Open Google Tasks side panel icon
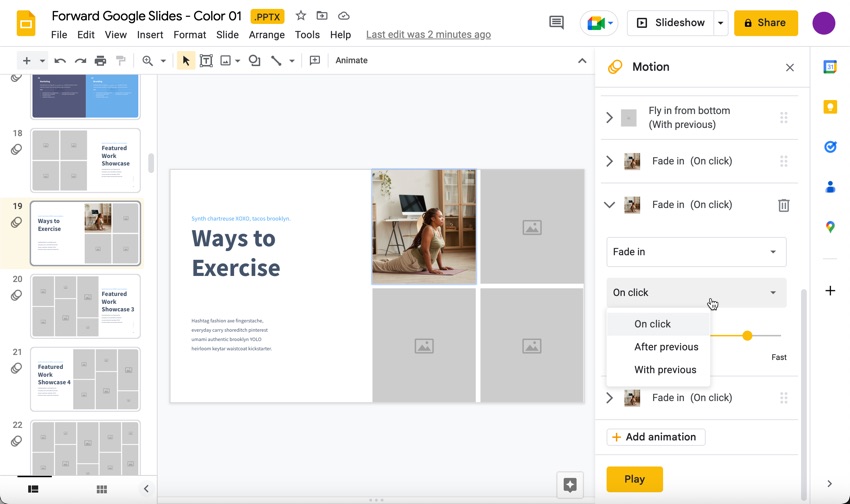This screenshot has width=850, height=504. 830,147
